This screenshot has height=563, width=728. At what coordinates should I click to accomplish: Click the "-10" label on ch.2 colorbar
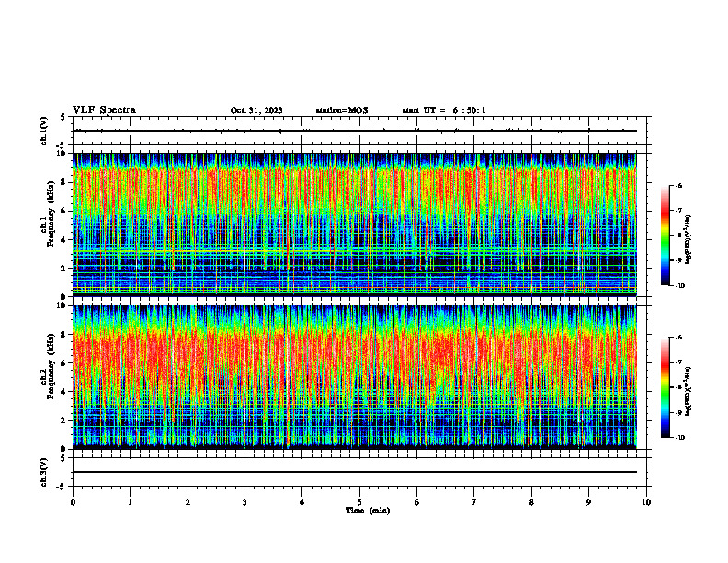[680, 438]
